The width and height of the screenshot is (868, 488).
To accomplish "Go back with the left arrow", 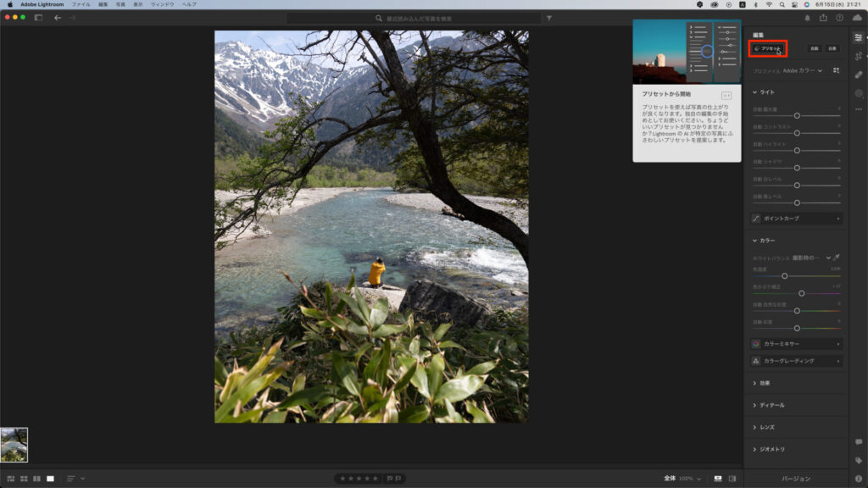I will [x=58, y=18].
